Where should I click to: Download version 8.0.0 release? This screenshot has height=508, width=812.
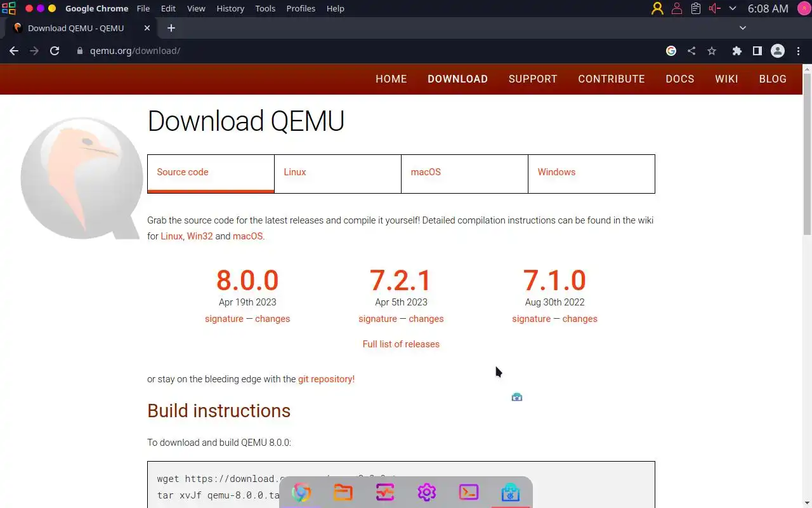coord(247,280)
